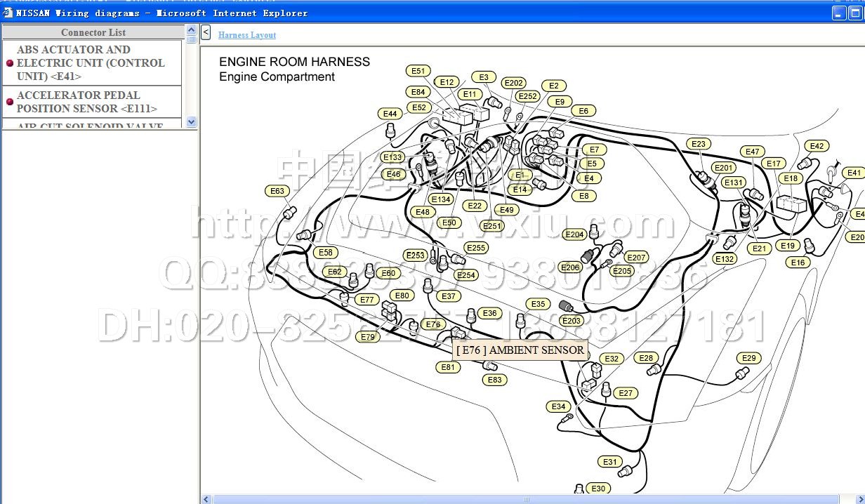Select connector label E254
The image size is (865, 504).
466,275
